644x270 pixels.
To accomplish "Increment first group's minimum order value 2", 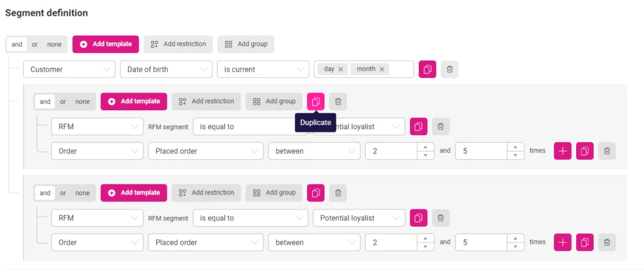I will pyautogui.click(x=426, y=147).
